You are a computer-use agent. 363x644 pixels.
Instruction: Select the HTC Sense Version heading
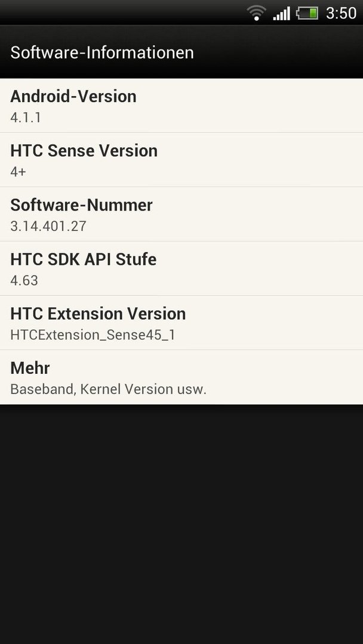tap(84, 151)
